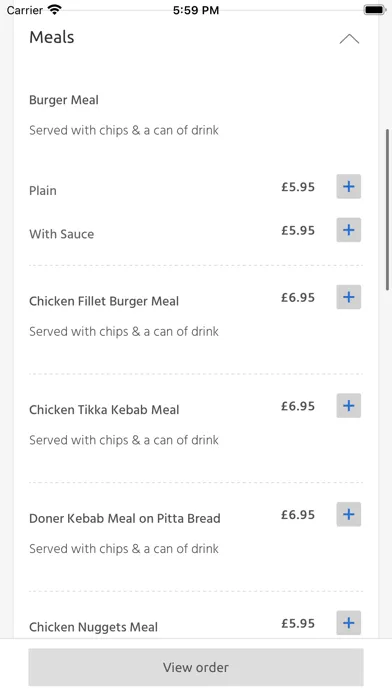The image size is (392, 696).
Task: Tap the Burger Meal heading
Action: (64, 100)
